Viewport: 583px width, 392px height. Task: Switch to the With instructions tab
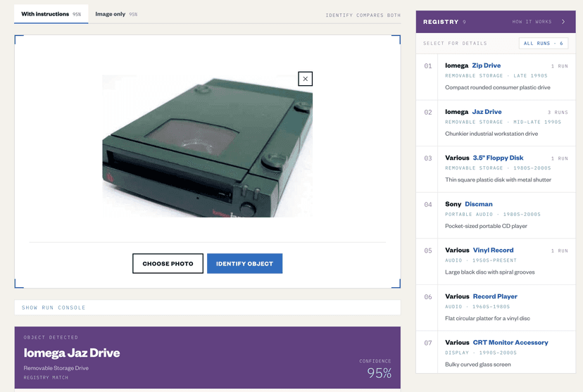[x=51, y=14]
